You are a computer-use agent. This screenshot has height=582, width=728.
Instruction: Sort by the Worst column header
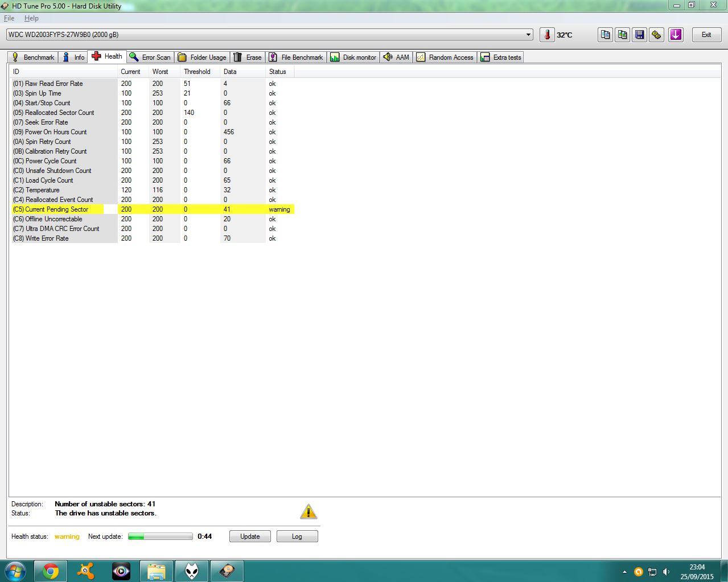(x=164, y=72)
